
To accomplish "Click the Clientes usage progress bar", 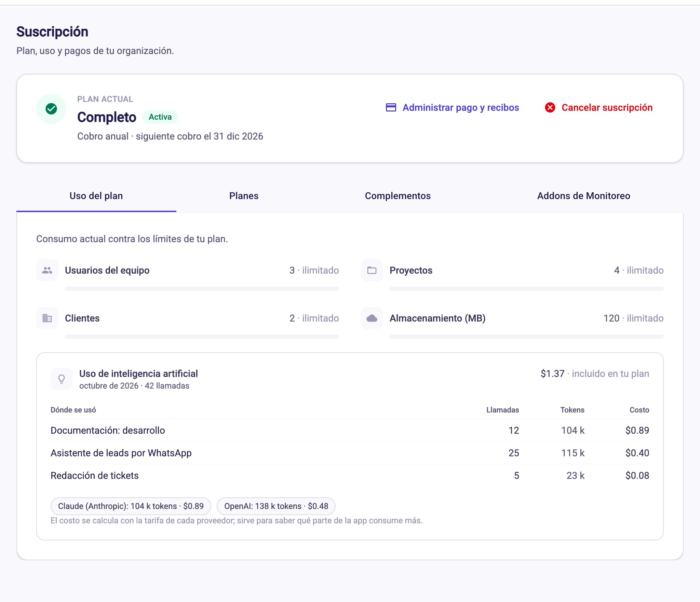I will pyautogui.click(x=202, y=337).
